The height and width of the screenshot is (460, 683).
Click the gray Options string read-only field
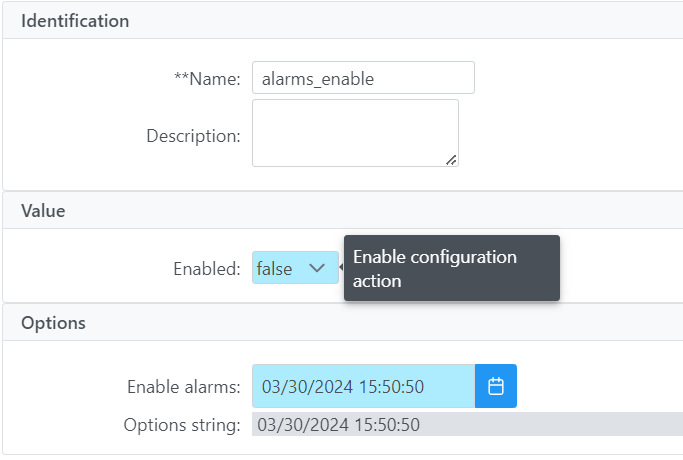pos(466,424)
